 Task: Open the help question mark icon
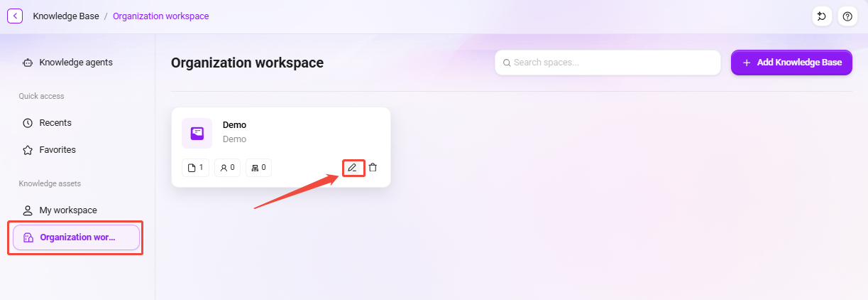pyautogui.click(x=847, y=16)
